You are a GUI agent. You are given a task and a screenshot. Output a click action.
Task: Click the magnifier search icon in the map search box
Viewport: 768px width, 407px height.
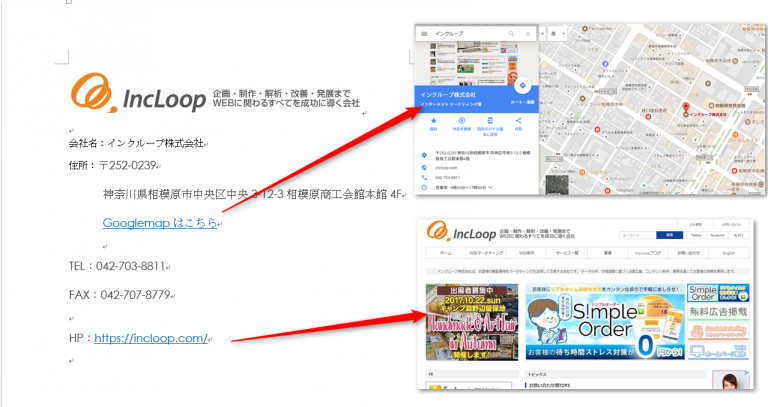coord(511,34)
